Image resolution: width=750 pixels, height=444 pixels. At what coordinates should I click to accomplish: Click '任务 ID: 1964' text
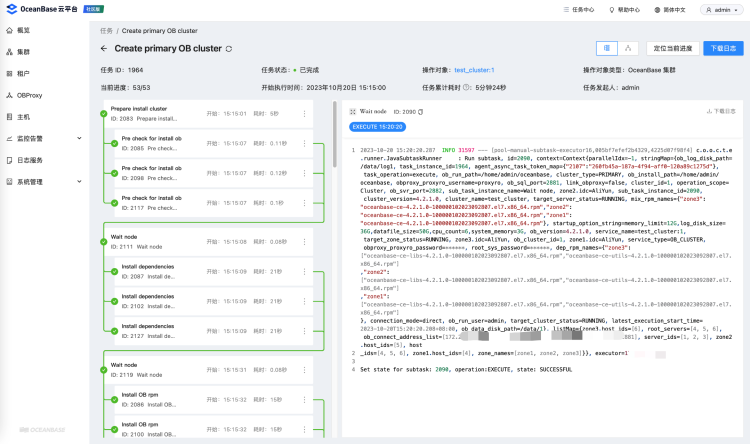122,70
